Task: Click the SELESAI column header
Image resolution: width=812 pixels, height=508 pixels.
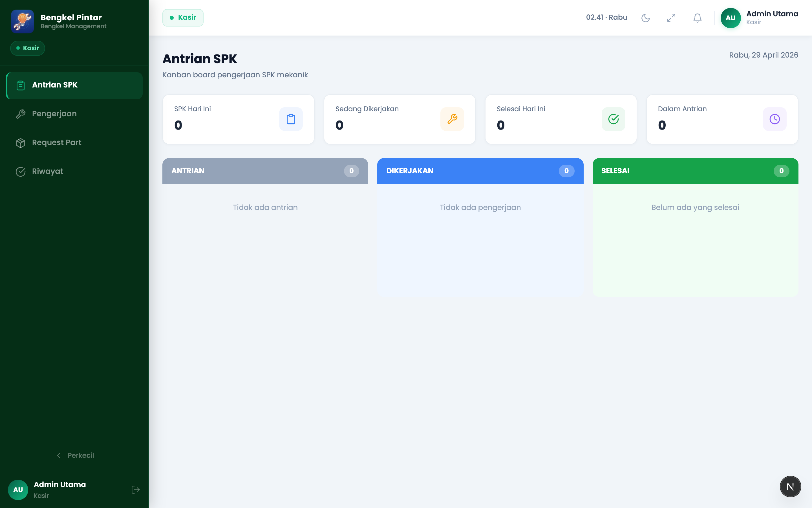Action: (695, 171)
